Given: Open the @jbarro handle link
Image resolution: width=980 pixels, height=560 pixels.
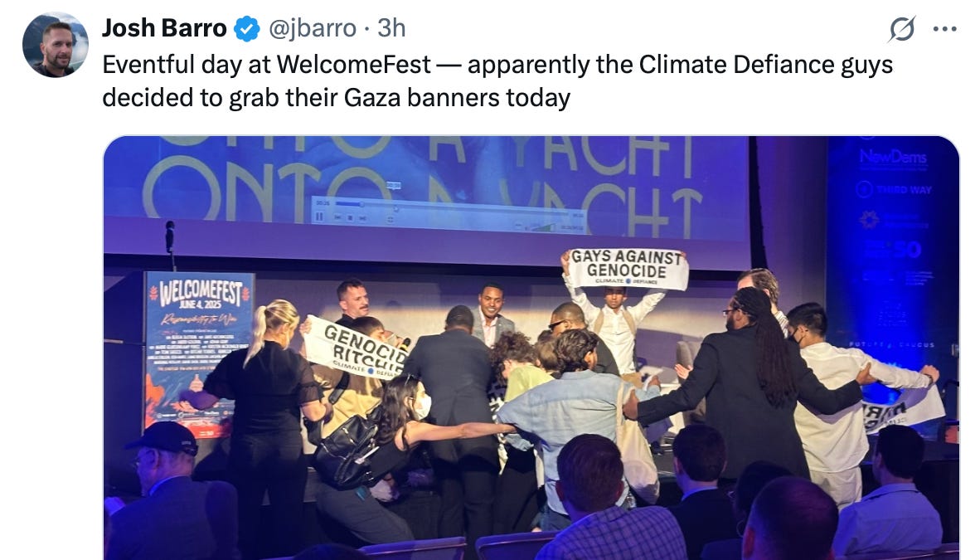Looking at the screenshot, I should point(312,28).
